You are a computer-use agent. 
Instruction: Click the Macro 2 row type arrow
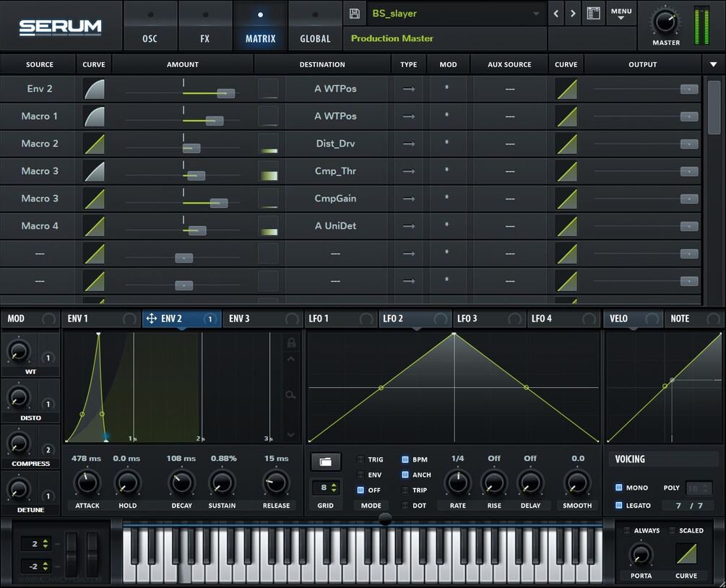[x=409, y=144]
